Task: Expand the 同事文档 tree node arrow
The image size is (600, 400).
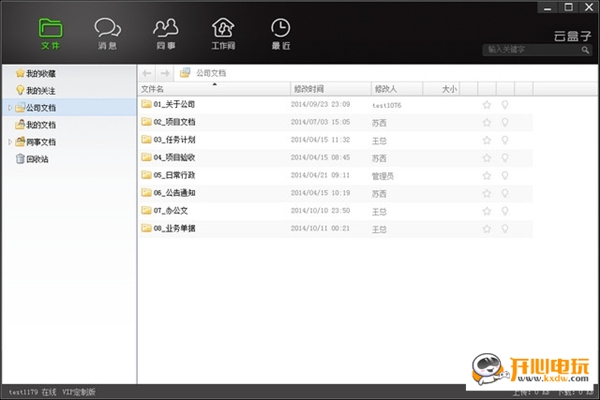Action: [x=10, y=142]
